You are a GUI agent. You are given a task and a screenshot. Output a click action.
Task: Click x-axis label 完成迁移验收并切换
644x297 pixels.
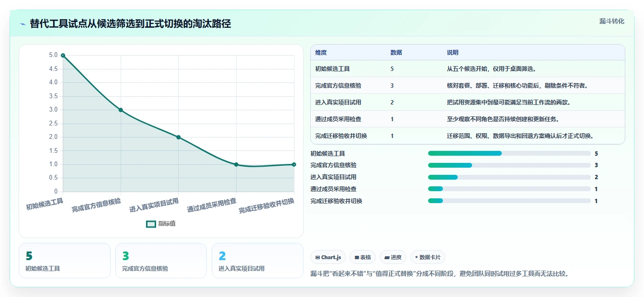tap(267, 206)
